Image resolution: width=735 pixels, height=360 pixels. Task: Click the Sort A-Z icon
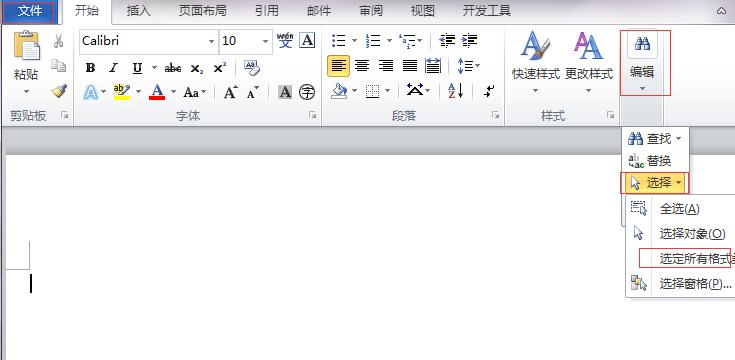455,90
